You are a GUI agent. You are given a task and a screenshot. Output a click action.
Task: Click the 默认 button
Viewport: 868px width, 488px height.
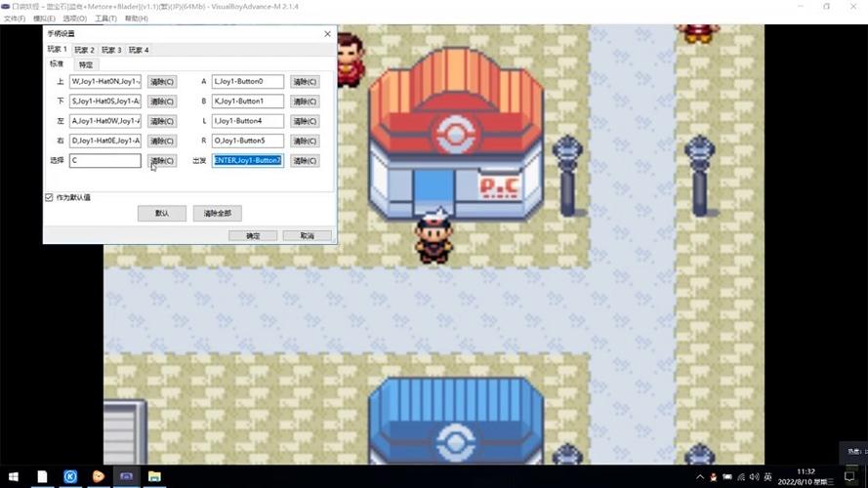pos(162,213)
